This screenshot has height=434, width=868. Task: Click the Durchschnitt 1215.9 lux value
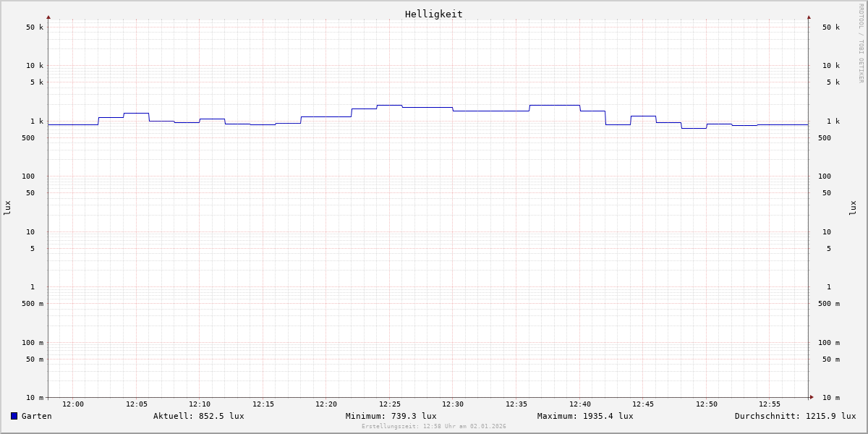pyautogui.click(x=795, y=416)
